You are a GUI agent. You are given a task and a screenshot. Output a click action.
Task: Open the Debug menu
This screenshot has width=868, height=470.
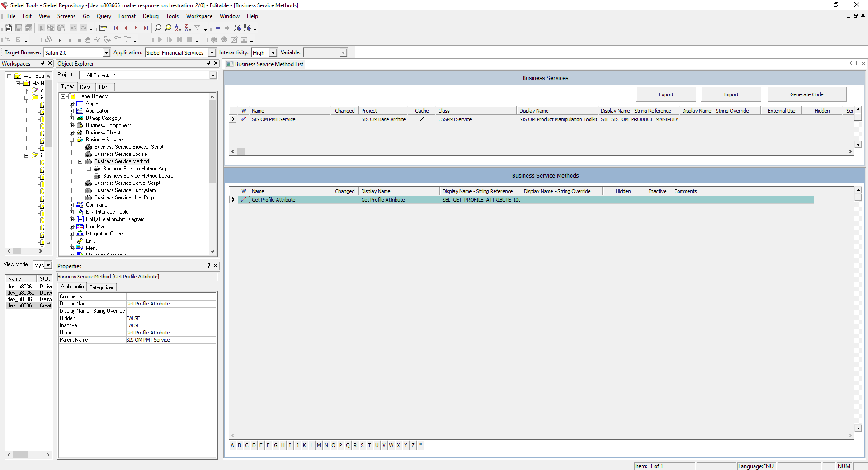pyautogui.click(x=151, y=16)
